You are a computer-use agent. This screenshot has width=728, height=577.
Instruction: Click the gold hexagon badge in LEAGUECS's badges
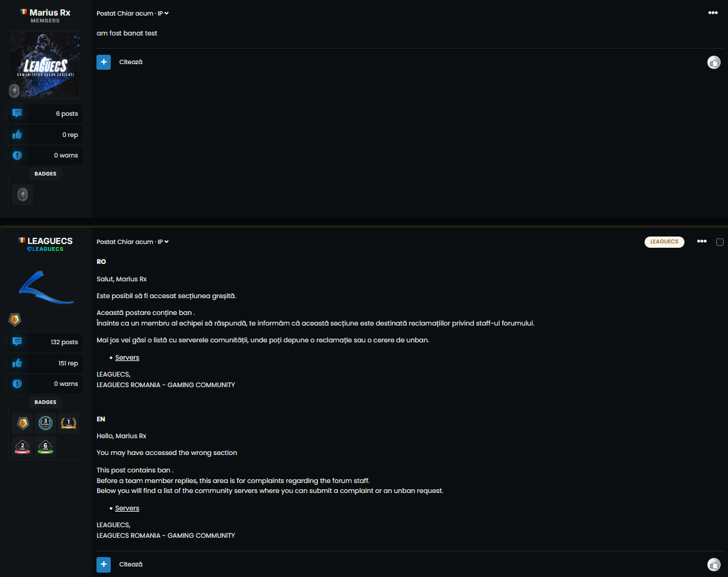(x=23, y=423)
